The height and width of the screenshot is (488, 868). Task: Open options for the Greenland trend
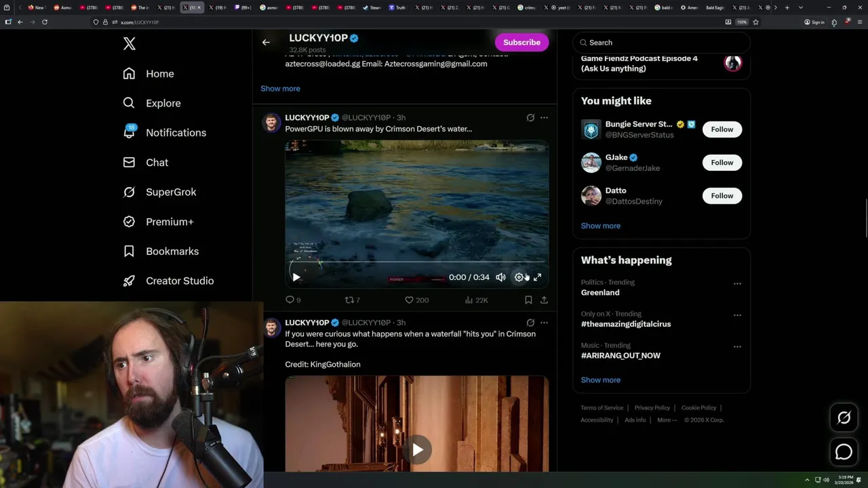[737, 283]
